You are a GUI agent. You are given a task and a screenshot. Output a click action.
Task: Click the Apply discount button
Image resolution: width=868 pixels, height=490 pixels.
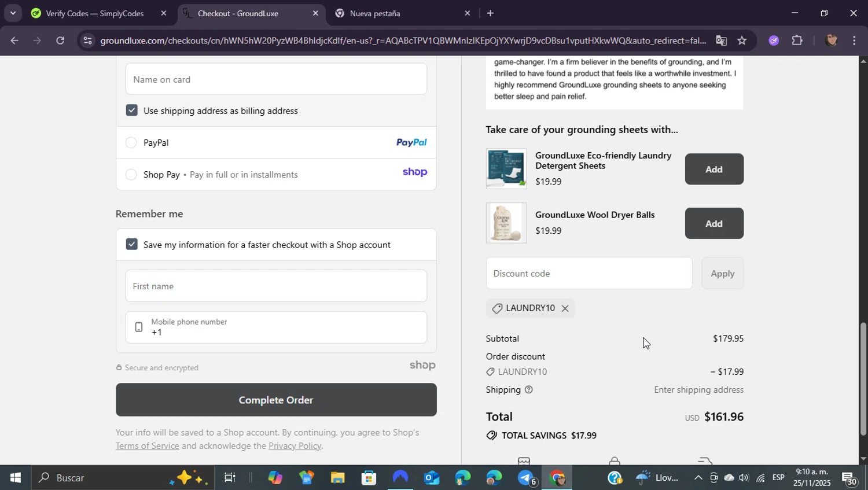722,273
